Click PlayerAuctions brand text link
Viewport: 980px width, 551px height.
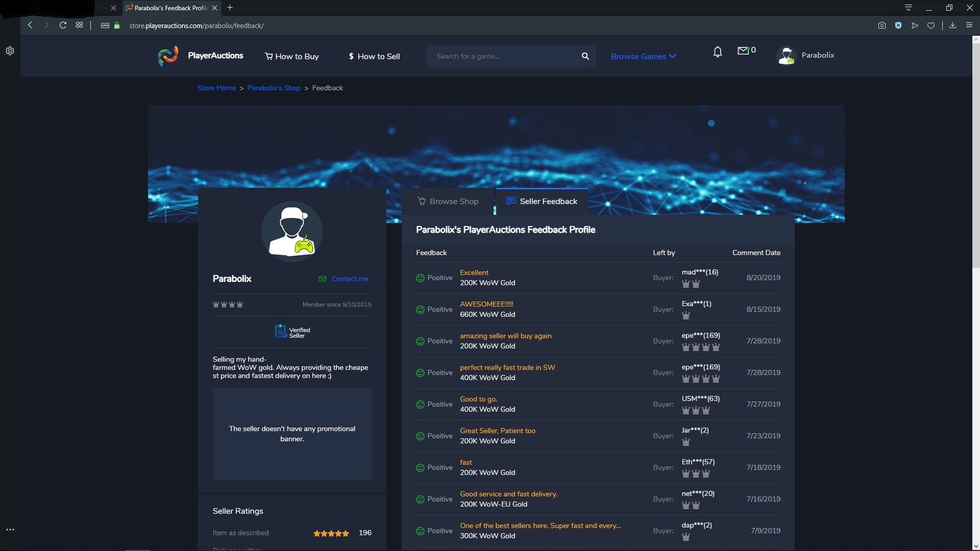pos(215,56)
